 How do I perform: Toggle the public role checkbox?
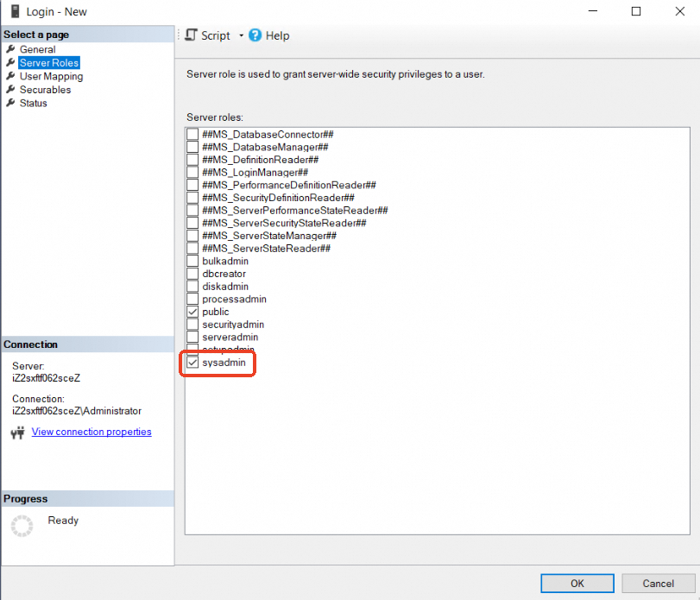point(192,312)
